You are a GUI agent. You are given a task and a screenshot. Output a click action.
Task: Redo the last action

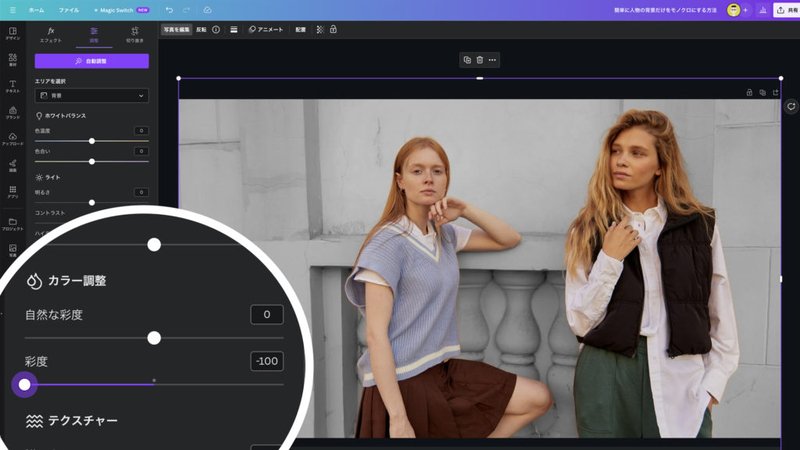[186, 10]
